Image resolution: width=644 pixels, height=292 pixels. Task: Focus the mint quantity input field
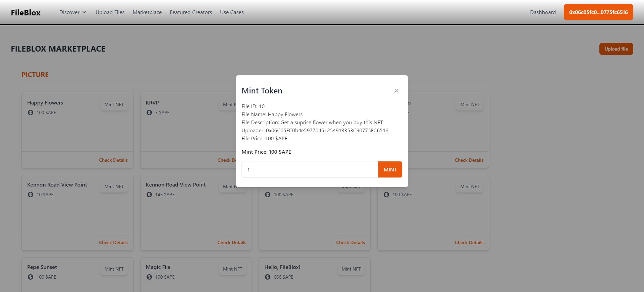click(x=310, y=169)
